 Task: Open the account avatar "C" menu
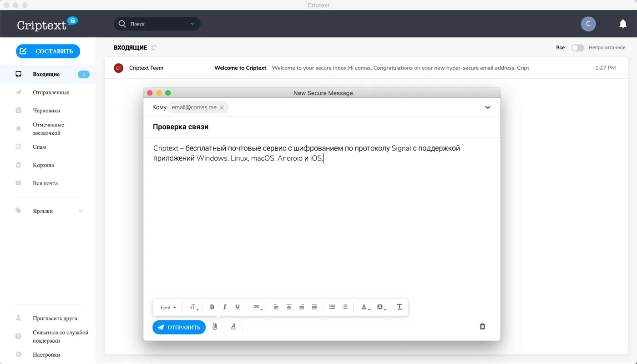click(x=588, y=24)
